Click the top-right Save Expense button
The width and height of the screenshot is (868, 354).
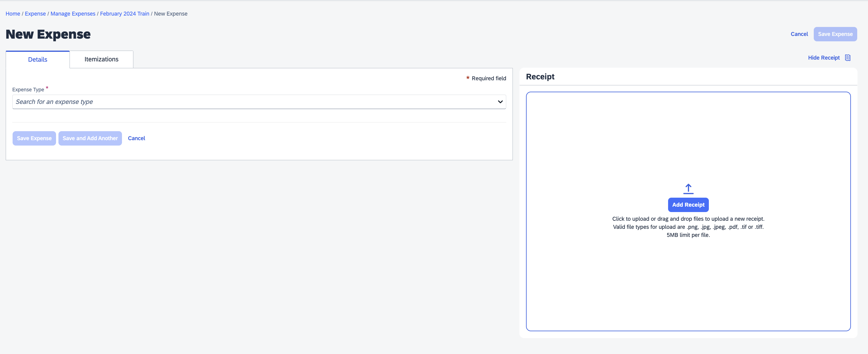(x=835, y=34)
